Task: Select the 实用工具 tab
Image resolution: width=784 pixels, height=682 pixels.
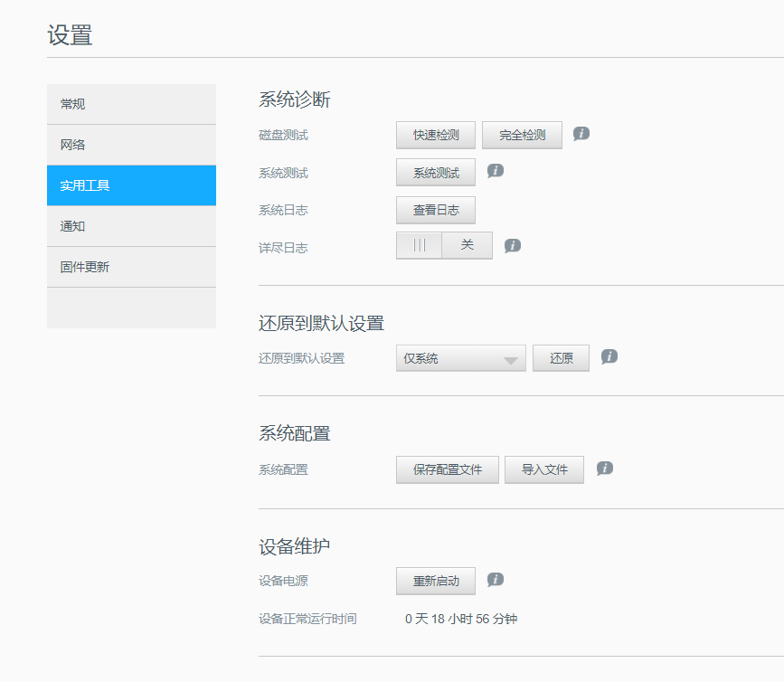Action: tap(131, 185)
